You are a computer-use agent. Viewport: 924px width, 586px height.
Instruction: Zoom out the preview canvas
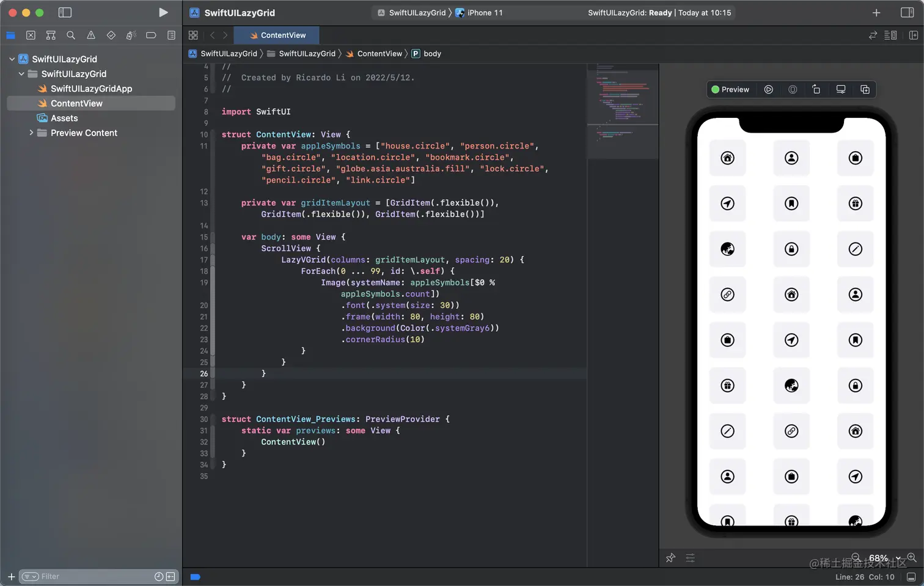pos(856,557)
